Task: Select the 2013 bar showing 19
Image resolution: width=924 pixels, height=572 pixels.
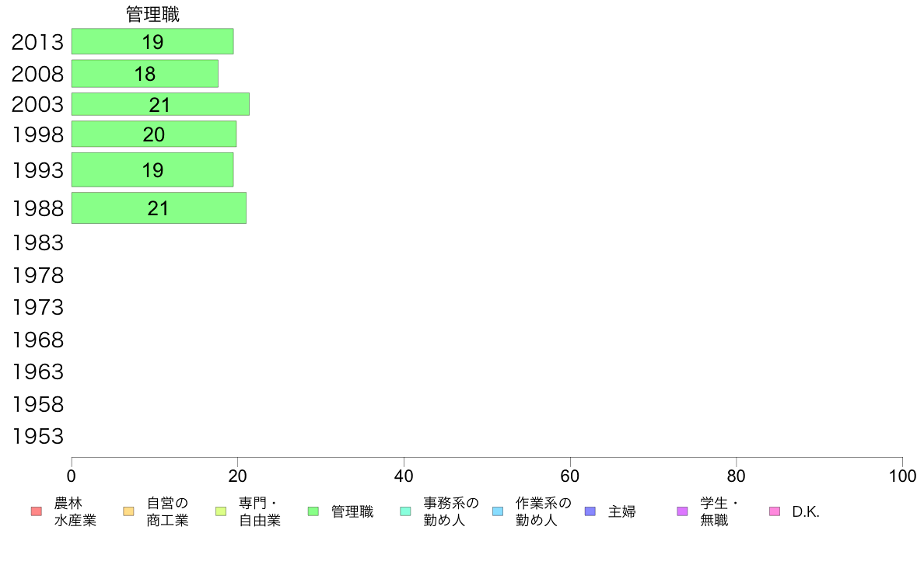Action: 152,41
